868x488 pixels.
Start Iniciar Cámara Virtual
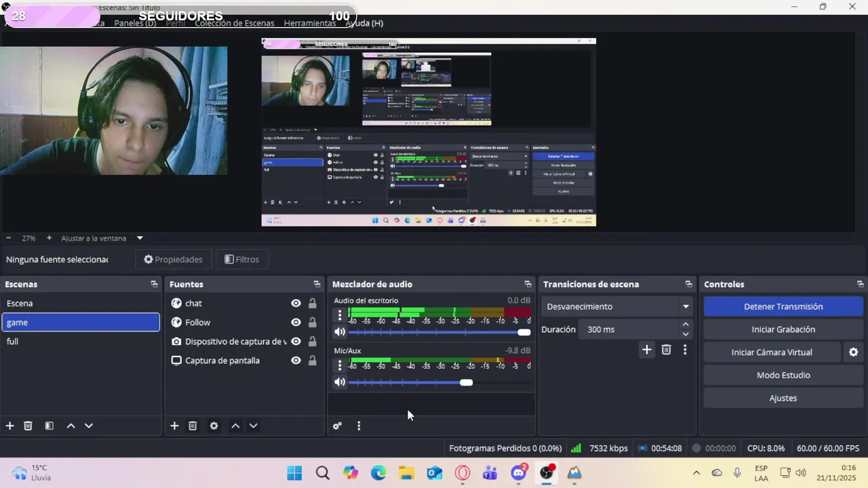pos(772,352)
